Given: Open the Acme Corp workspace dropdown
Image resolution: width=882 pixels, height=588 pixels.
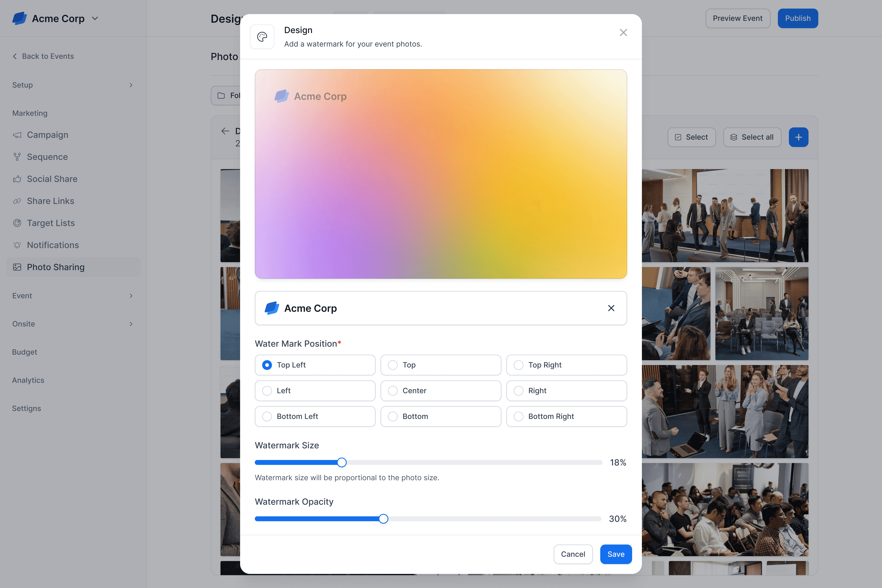Looking at the screenshot, I should [x=95, y=18].
